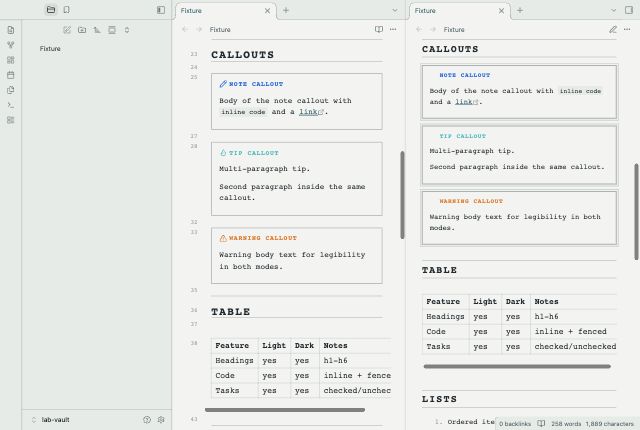Viewport: 640px width, 430px height.
Task: Expand or collapse all folders icon
Action: point(127,30)
